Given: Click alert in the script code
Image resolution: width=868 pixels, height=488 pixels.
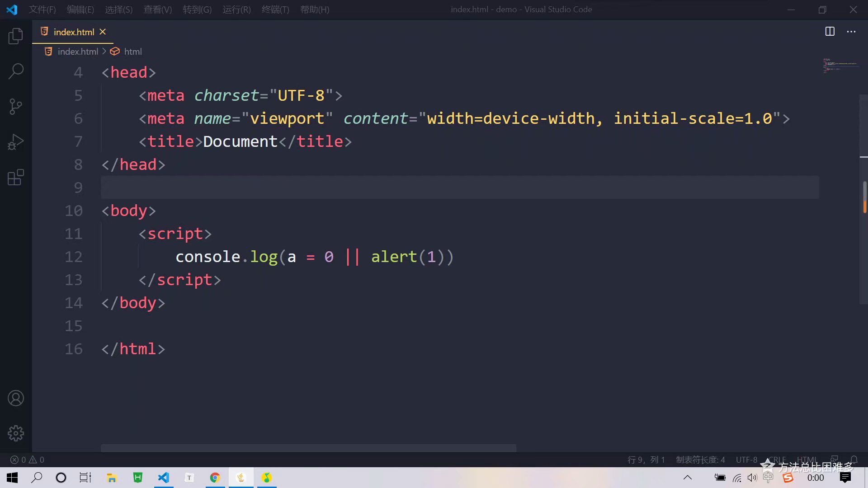Looking at the screenshot, I should point(394,257).
